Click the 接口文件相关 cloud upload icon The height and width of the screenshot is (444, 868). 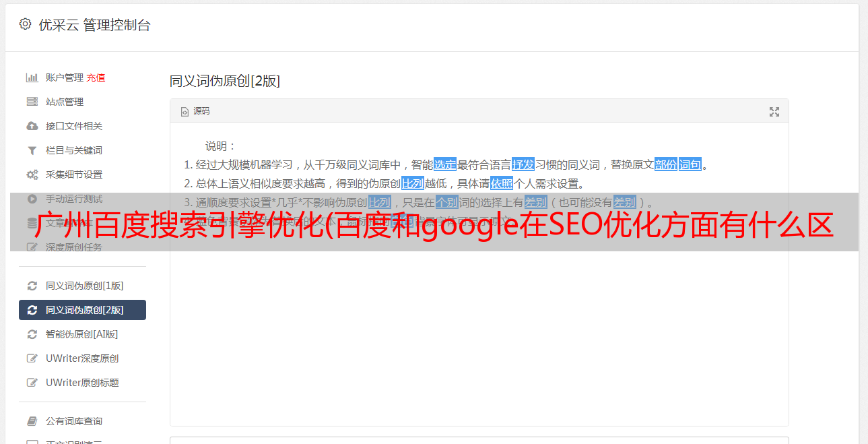point(32,126)
